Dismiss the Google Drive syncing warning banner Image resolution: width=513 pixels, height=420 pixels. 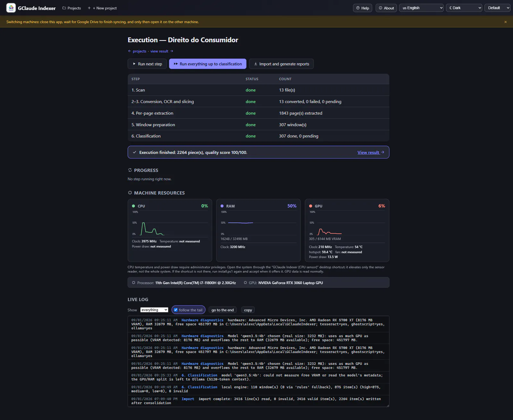coord(506,22)
